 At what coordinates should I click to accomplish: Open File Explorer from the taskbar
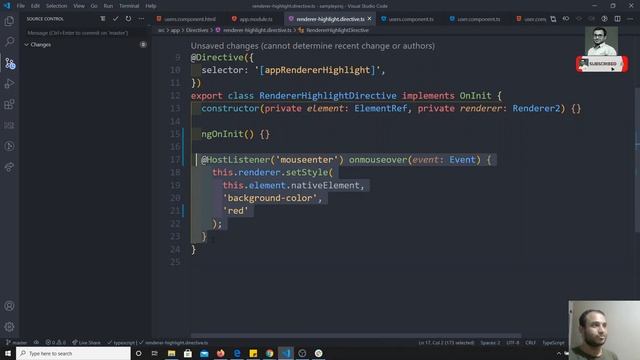[x=171, y=353]
